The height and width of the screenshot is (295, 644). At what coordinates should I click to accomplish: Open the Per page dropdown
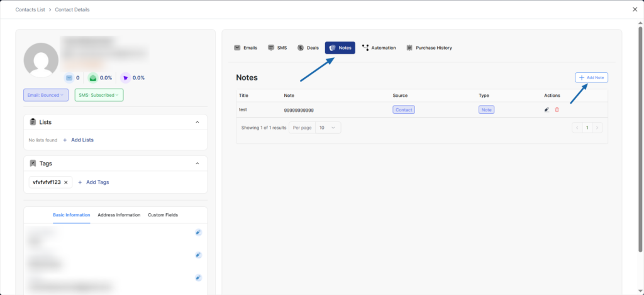coord(327,127)
